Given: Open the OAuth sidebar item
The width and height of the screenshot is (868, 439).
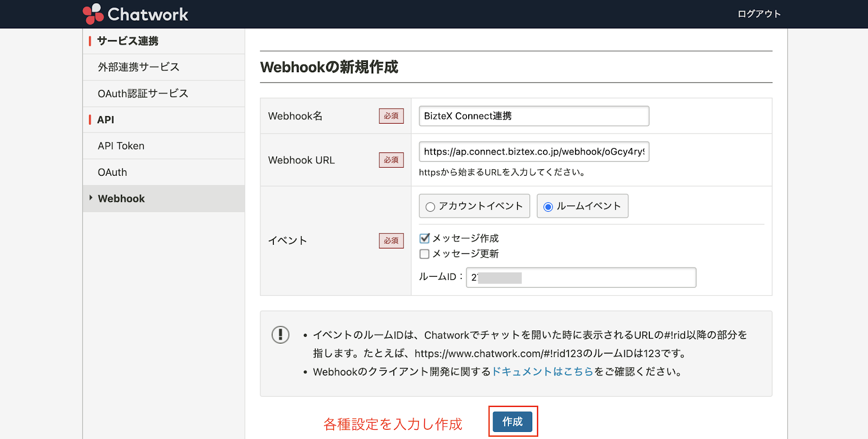Looking at the screenshot, I should coord(164,172).
